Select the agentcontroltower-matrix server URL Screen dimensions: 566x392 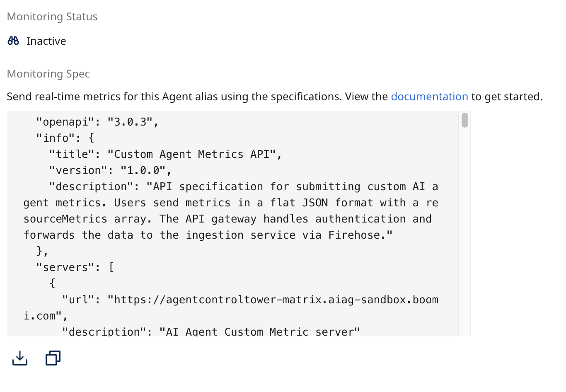point(273,299)
